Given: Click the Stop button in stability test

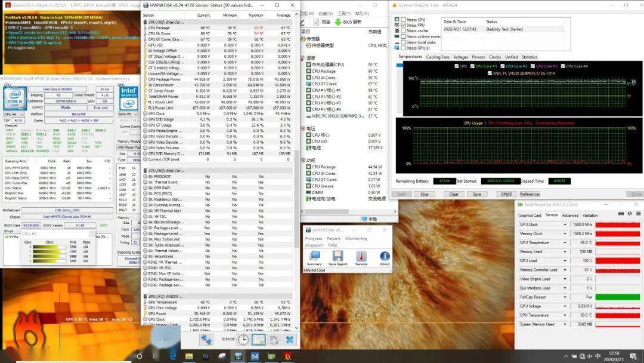Looking at the screenshot, I should click(425, 194).
